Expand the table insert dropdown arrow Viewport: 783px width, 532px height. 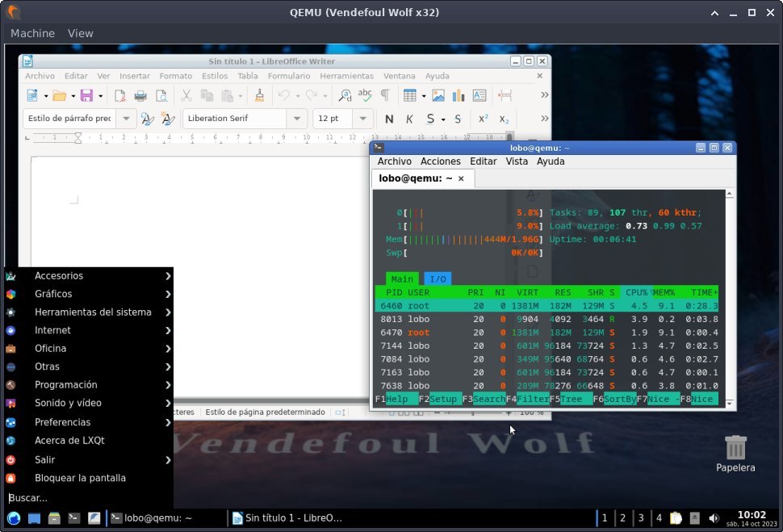coord(424,95)
